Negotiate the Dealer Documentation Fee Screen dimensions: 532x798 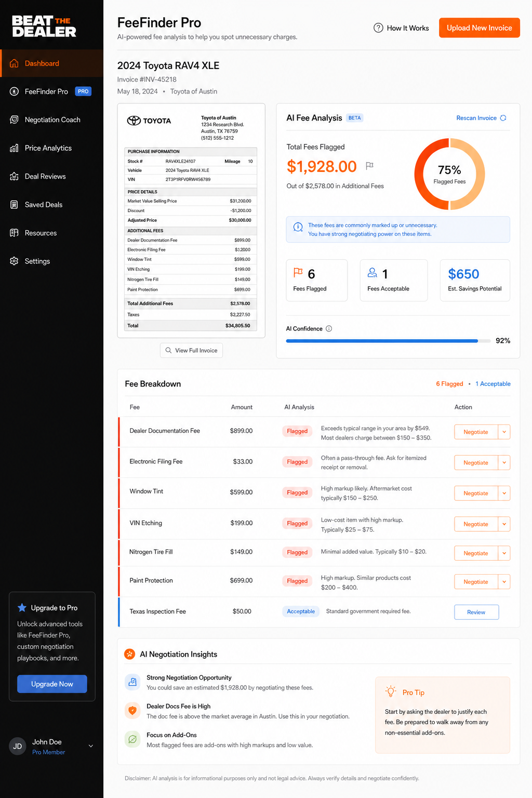coord(476,432)
